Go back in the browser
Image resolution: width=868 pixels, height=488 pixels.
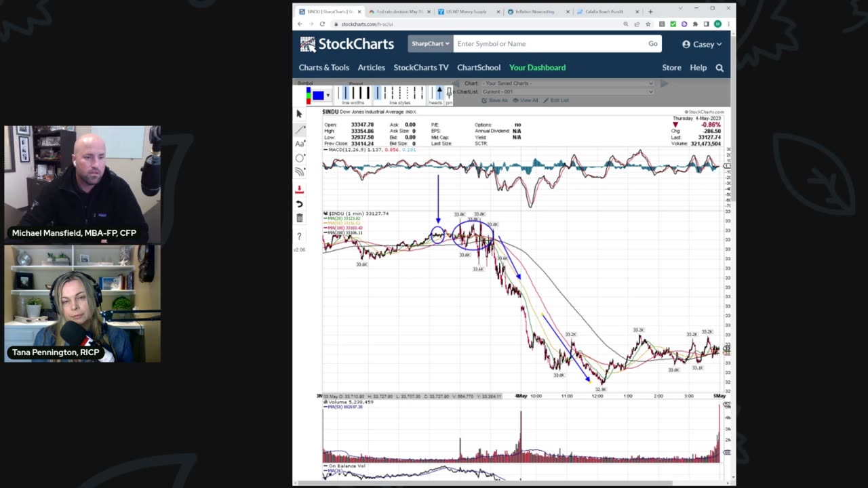pyautogui.click(x=300, y=24)
